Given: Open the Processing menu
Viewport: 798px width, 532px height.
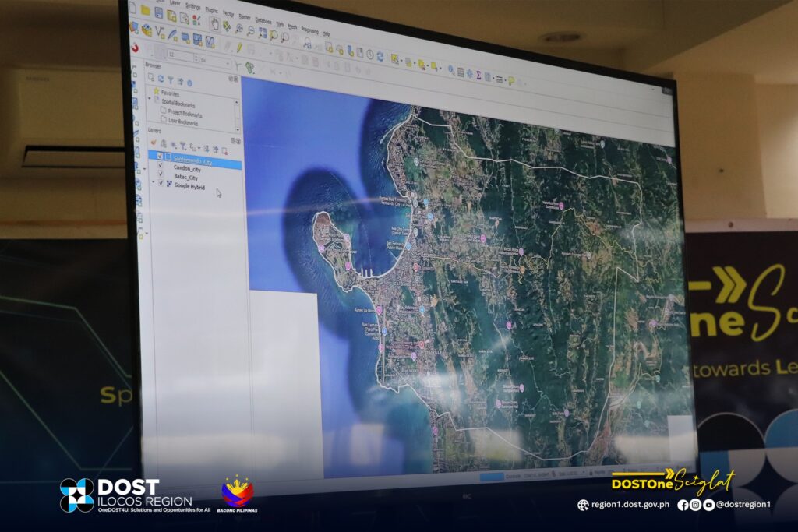Looking at the screenshot, I should pos(309,32).
